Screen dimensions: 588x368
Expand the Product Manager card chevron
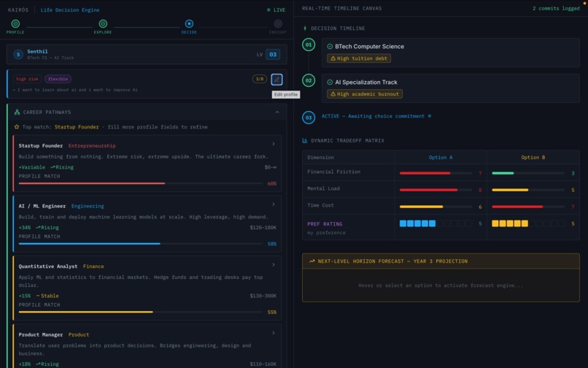pos(274,333)
